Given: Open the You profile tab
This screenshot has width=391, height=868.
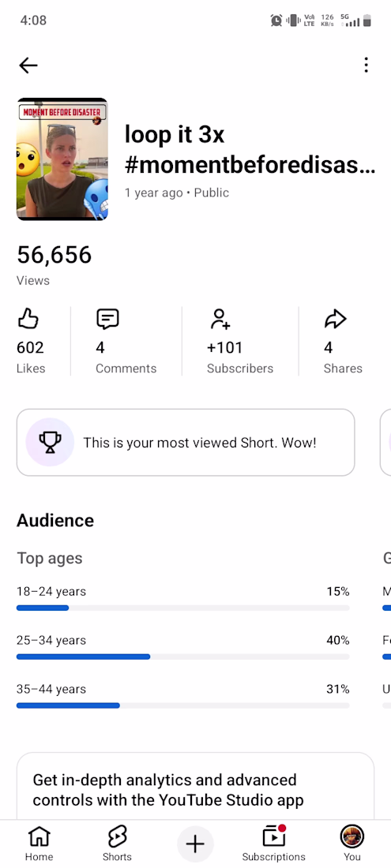Looking at the screenshot, I should coord(352,844).
